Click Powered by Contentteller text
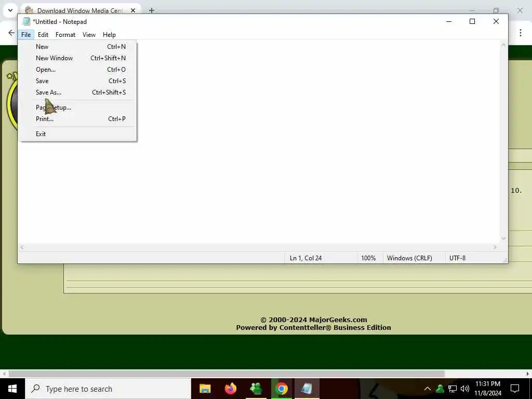The image size is (532, 399). 313,328
